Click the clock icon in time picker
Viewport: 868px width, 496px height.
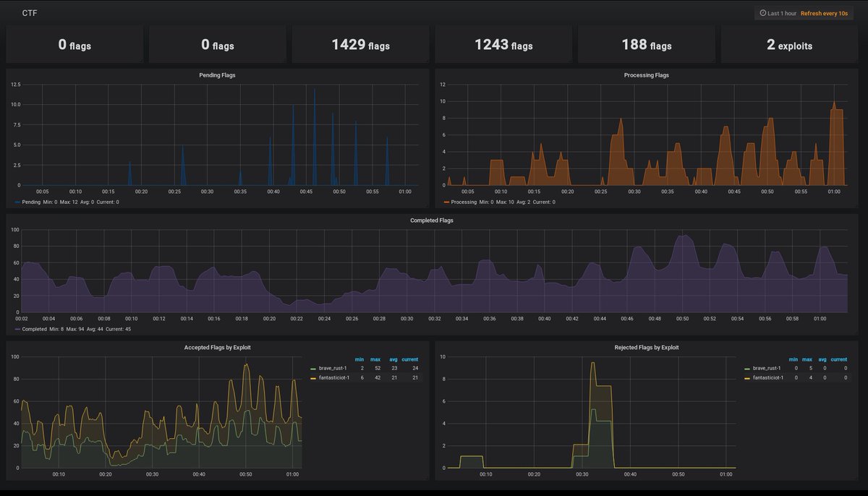(x=762, y=13)
